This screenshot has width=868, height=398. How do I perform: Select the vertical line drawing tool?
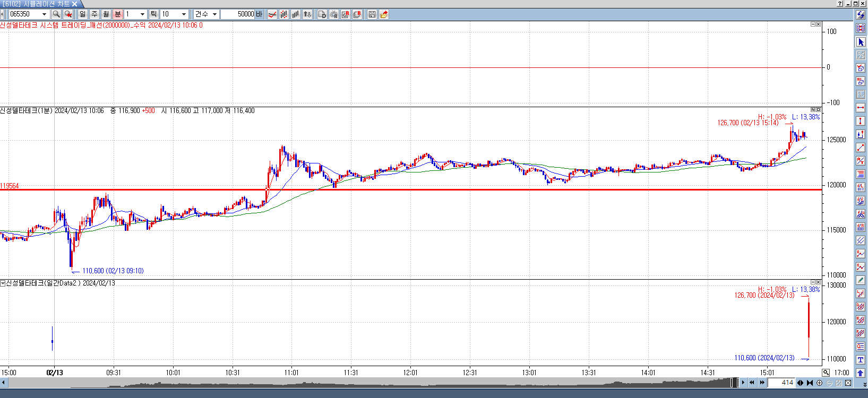pos(861,121)
